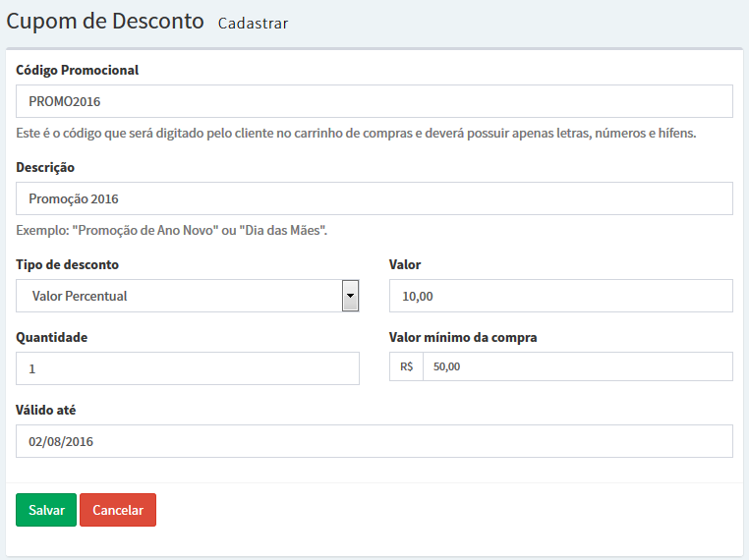Save the coupon with the Salvar button
The image size is (749, 560).
coord(46,510)
